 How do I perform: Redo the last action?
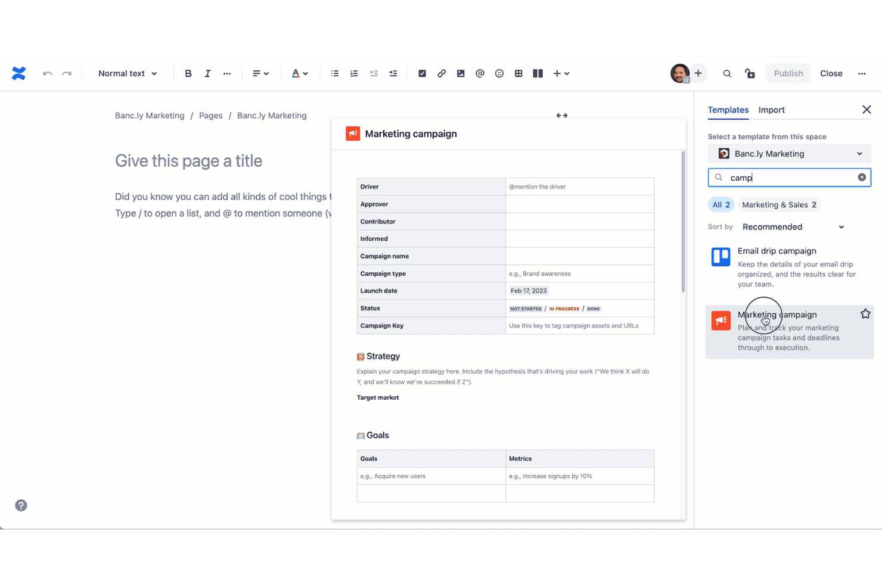click(67, 73)
